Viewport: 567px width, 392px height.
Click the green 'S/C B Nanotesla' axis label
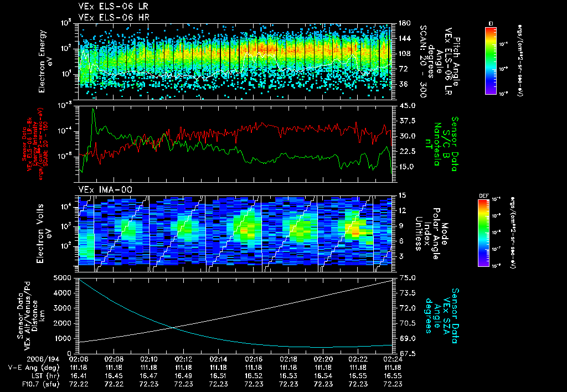click(441, 144)
